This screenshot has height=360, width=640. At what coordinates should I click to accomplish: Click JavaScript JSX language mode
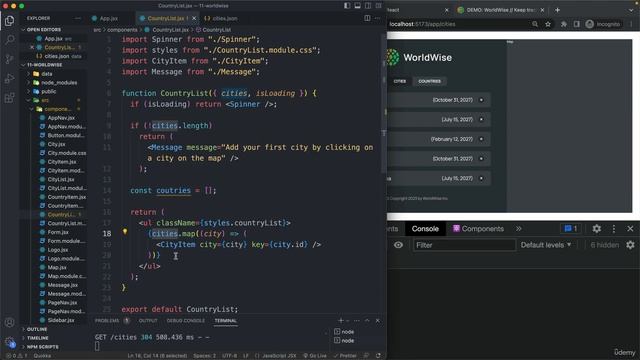click(276, 356)
